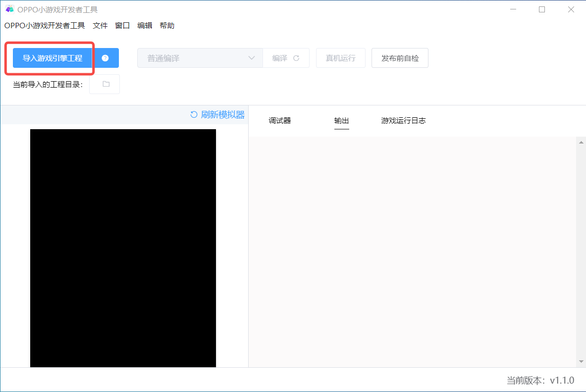Viewport: 586px width, 392px height.
Task: Open the 帮助 menu
Action: 167,26
